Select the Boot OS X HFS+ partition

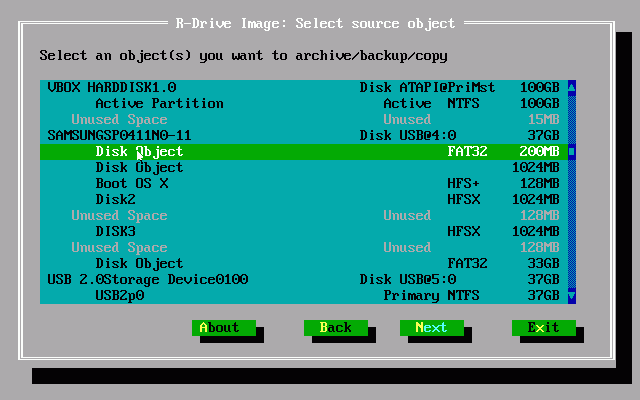coord(131,184)
